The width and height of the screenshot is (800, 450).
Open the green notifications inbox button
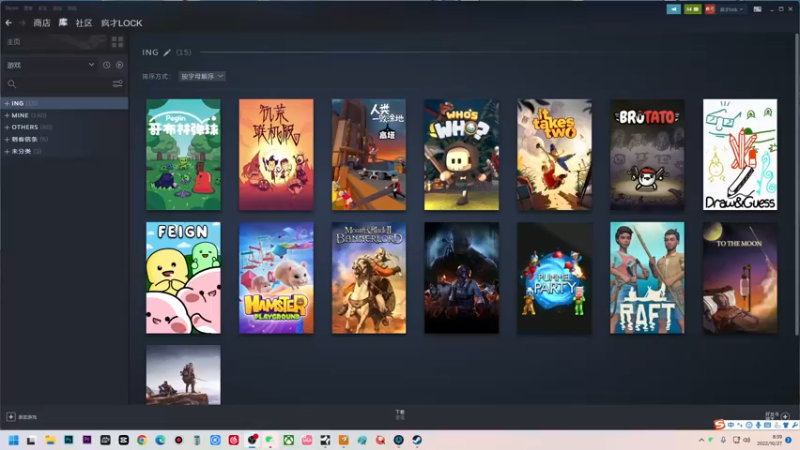pos(692,9)
